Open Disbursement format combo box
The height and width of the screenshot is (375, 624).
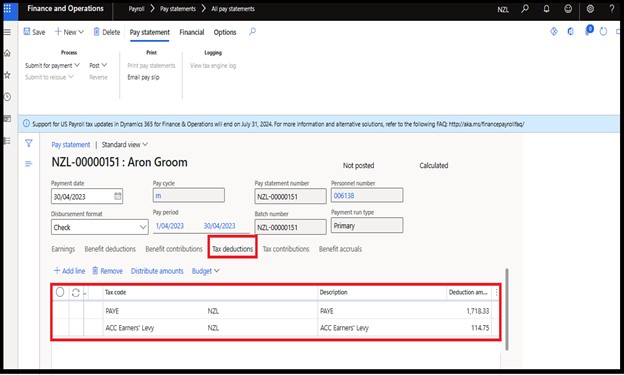[99, 227]
